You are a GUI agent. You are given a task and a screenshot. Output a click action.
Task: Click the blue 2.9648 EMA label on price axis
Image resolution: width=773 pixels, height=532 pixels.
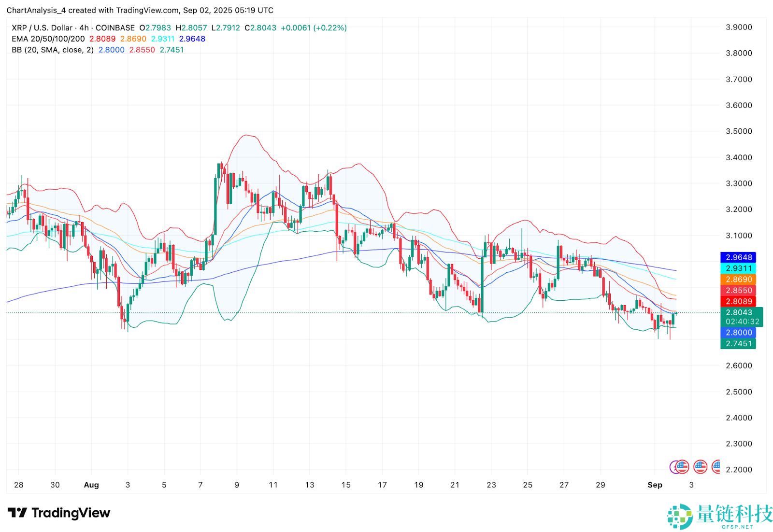tap(738, 257)
